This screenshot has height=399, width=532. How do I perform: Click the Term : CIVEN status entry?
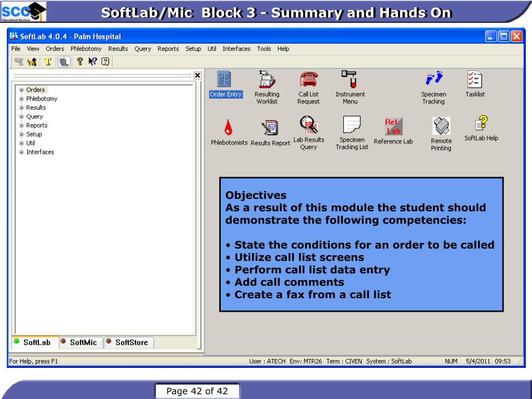point(344,362)
